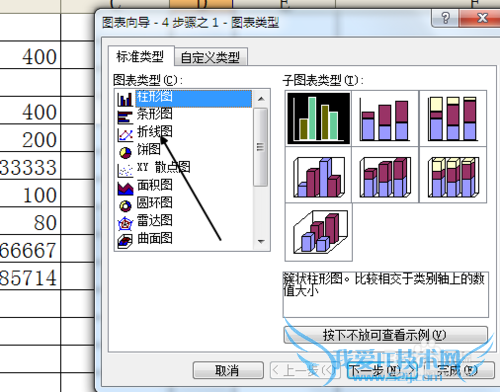Select the 饼图 pie chart icon

coord(125,152)
